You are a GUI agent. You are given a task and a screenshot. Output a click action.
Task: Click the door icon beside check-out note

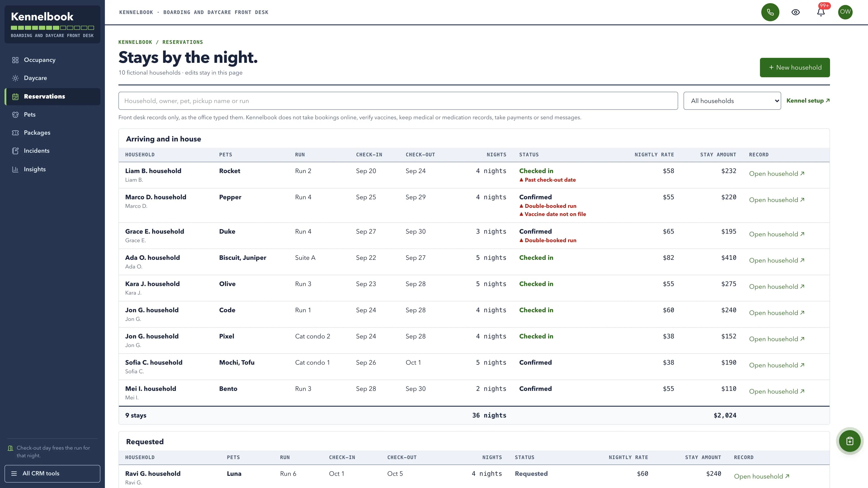coord(10,448)
